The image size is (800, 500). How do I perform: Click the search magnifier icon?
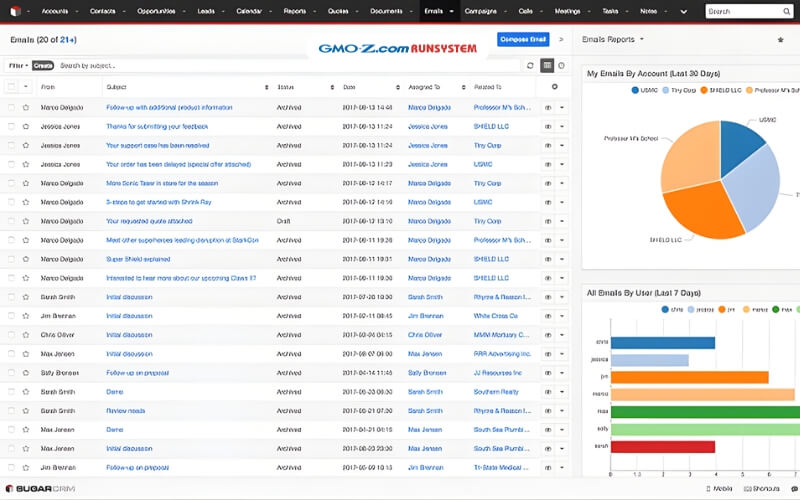pyautogui.click(x=786, y=11)
